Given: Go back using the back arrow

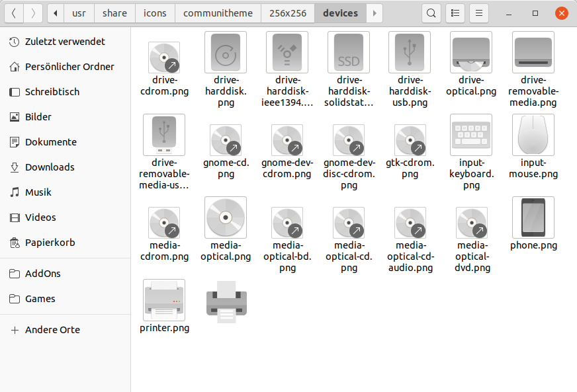Looking at the screenshot, I should click(x=13, y=13).
